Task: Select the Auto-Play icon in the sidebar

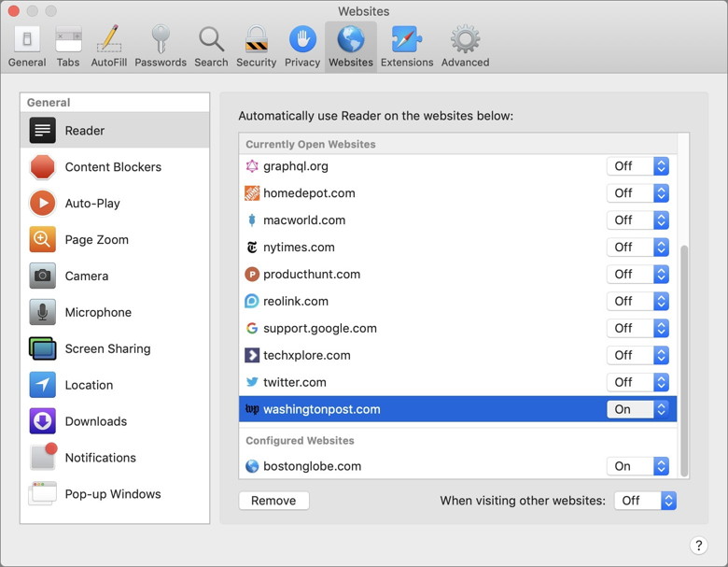Action: pos(43,203)
